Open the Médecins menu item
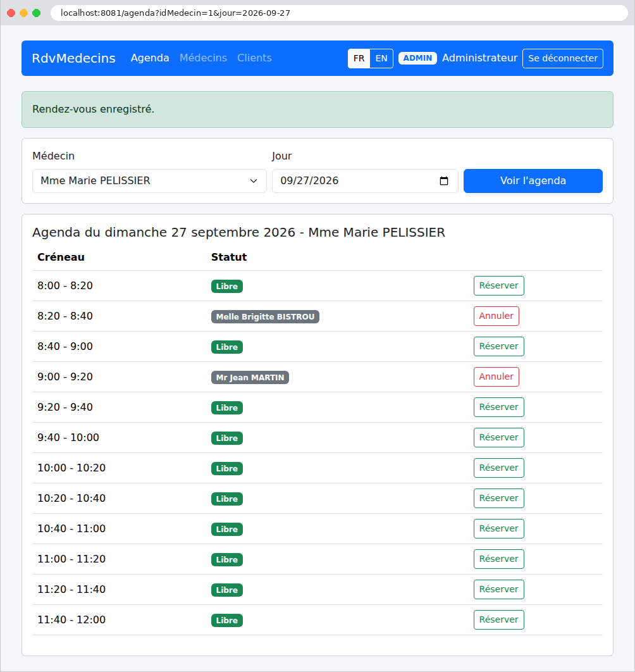Image resolution: width=635 pixels, height=672 pixels. (x=203, y=58)
